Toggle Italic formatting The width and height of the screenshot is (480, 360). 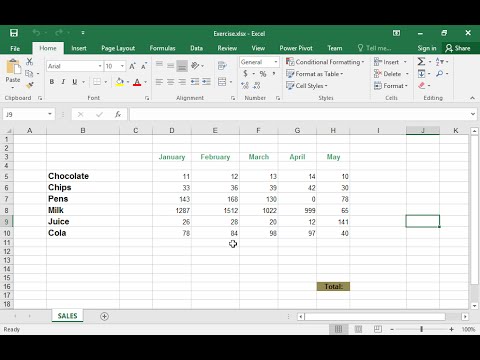click(x=63, y=82)
